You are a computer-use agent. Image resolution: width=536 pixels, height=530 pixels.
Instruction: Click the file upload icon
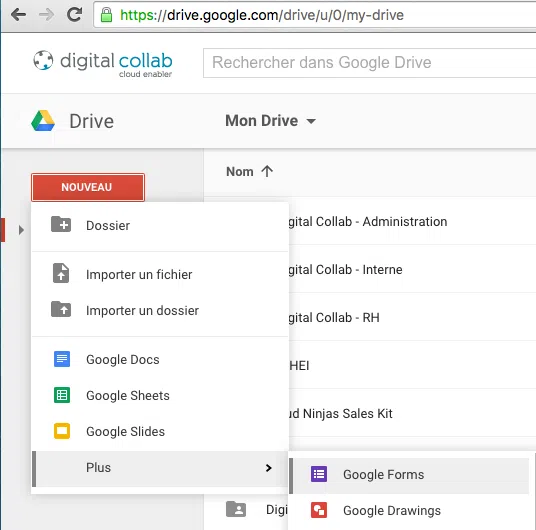61,273
